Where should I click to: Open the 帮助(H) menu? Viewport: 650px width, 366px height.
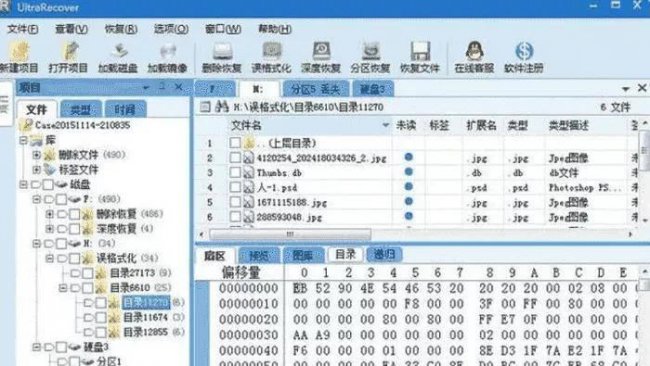[x=275, y=29]
